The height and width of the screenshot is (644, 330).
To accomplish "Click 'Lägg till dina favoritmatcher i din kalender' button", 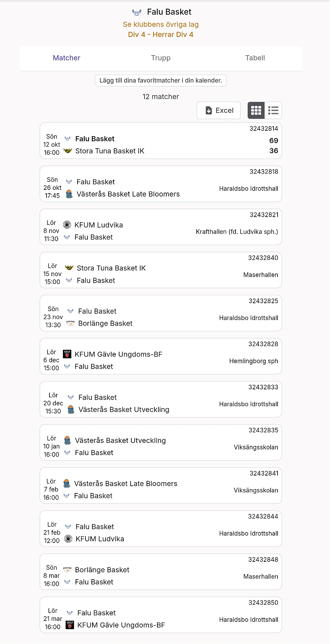I will 161,81.
